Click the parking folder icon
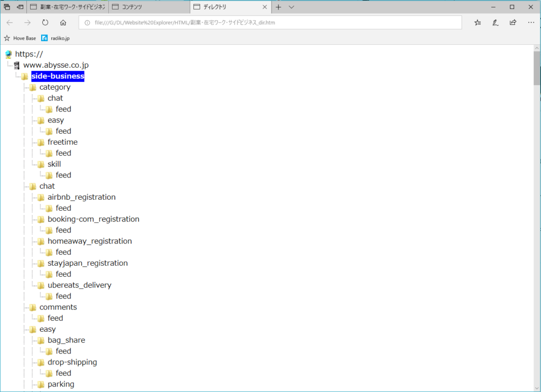 coord(41,385)
